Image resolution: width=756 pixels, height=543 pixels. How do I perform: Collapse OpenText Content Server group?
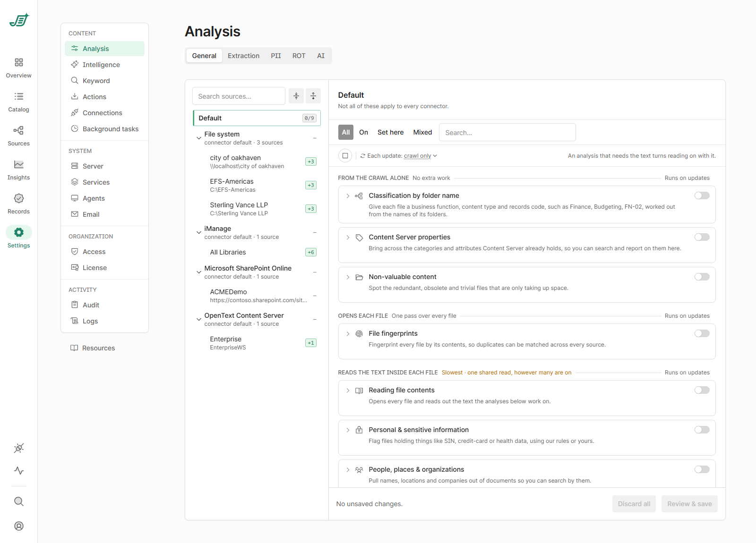[199, 319]
